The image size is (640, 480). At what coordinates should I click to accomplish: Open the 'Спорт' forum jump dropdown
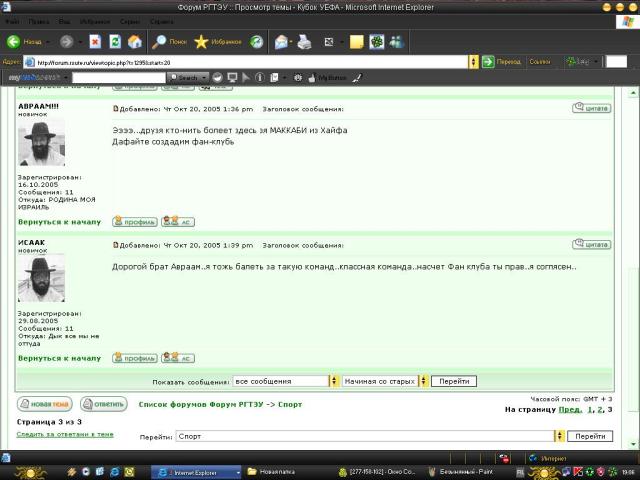[x=560, y=436]
